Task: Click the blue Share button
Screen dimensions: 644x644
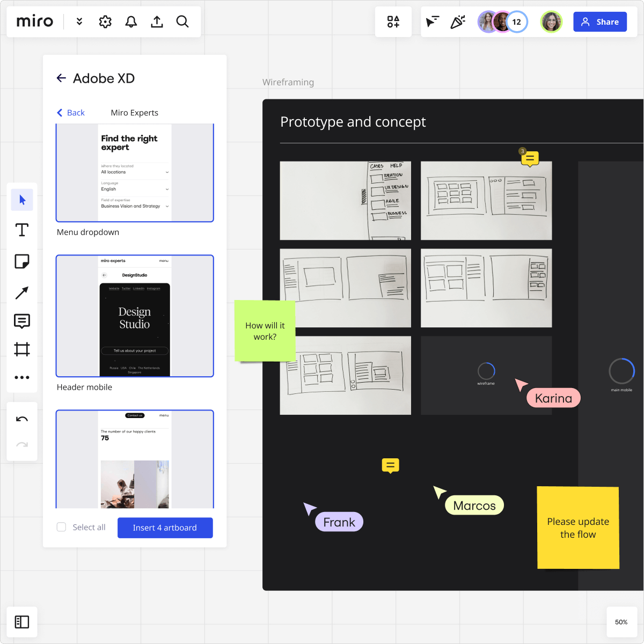Action: [600, 22]
